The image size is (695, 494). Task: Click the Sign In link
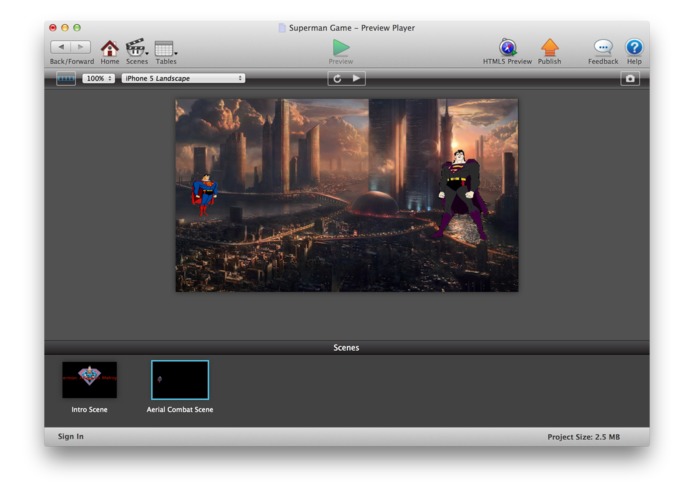[70, 436]
